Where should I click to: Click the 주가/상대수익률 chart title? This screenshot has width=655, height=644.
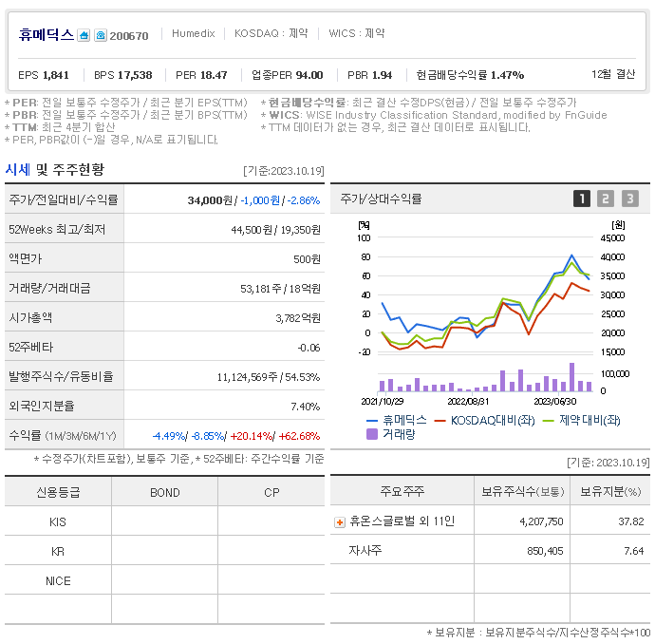tap(381, 199)
